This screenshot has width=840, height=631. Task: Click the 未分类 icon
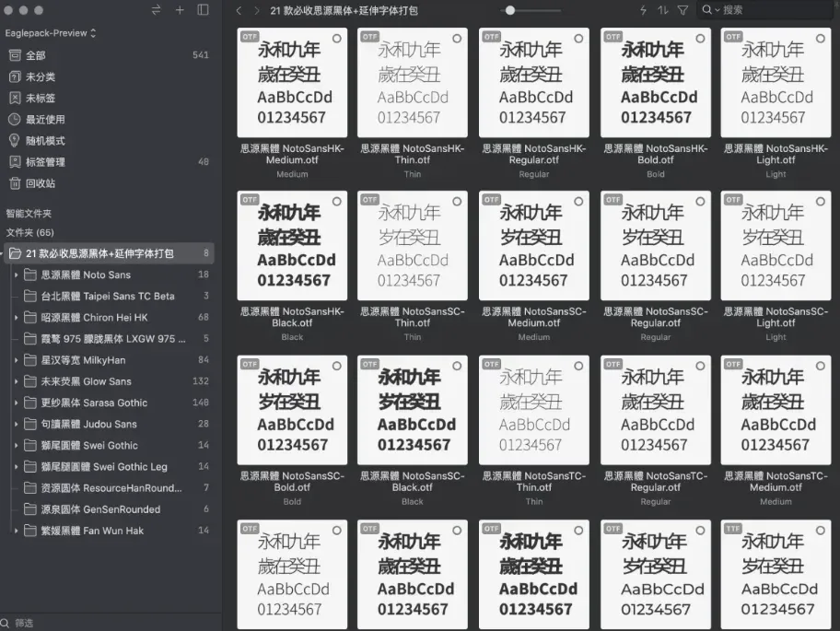(x=15, y=76)
